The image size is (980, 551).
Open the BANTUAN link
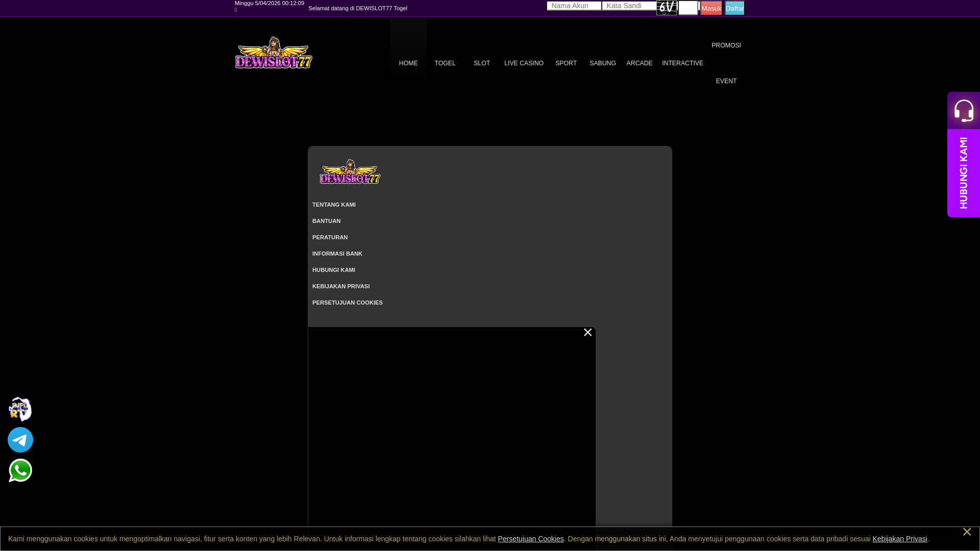point(326,221)
